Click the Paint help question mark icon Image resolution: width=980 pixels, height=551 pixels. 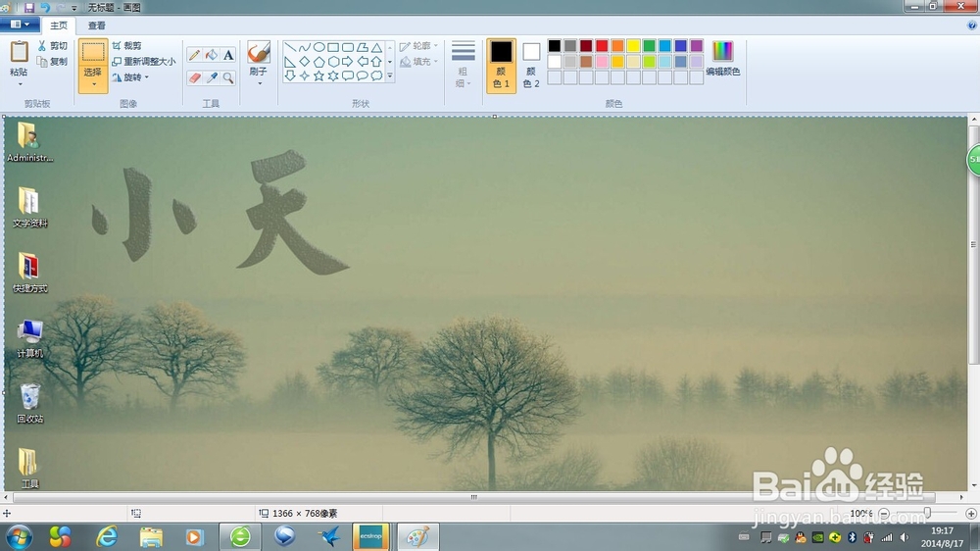971,25
